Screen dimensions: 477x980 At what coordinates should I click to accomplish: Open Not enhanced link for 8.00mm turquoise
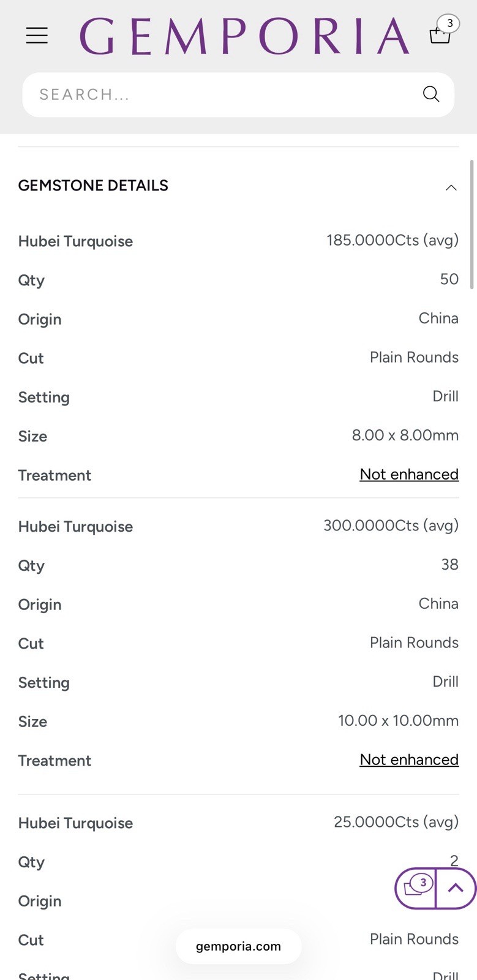409,474
